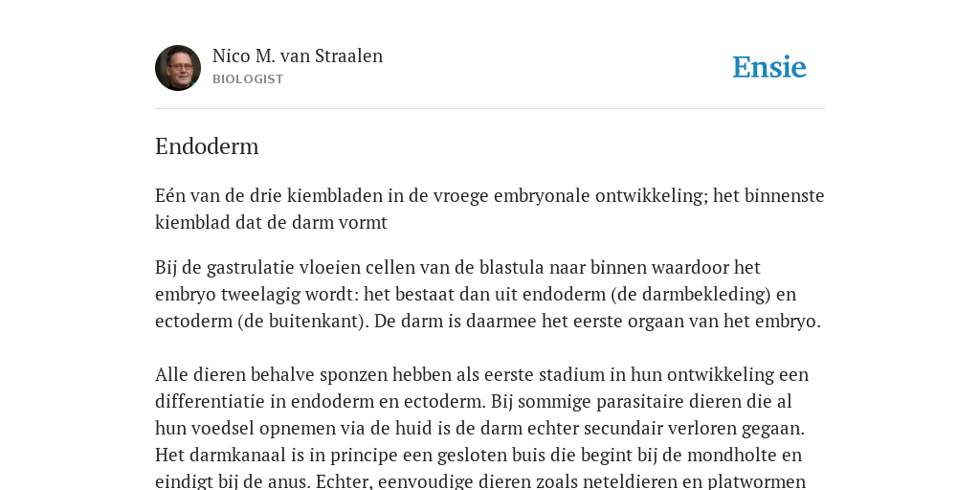The height and width of the screenshot is (490, 980).
Task: Click the horizontal divider below the author header
Action: 490,109
